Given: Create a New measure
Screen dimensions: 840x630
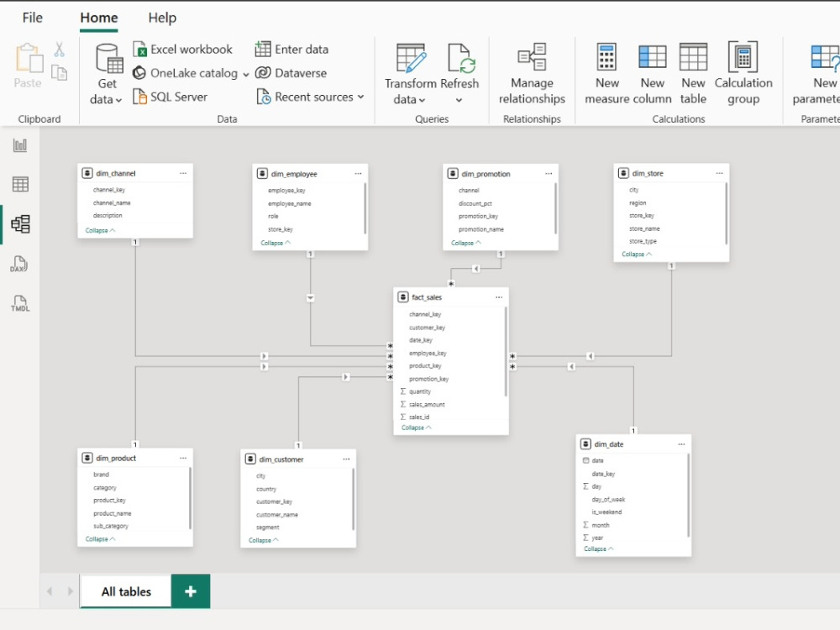Looking at the screenshot, I should pos(607,74).
